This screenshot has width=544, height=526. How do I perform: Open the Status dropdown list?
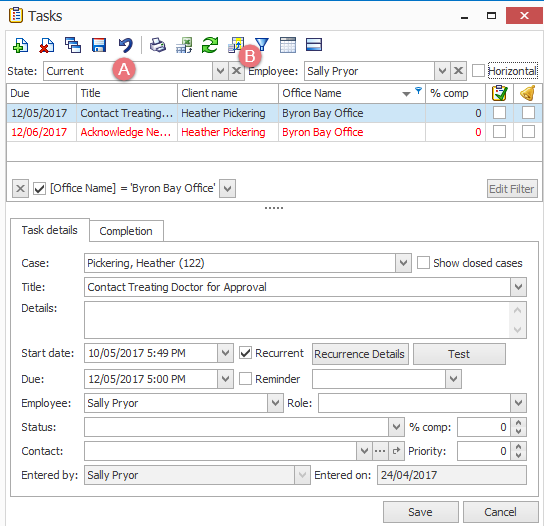[x=397, y=427]
